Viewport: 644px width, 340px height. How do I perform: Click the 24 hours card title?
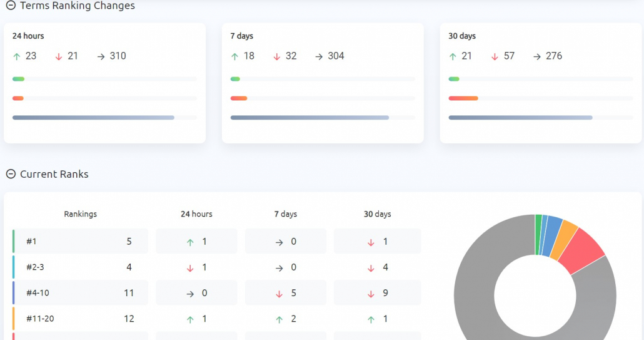(28, 36)
